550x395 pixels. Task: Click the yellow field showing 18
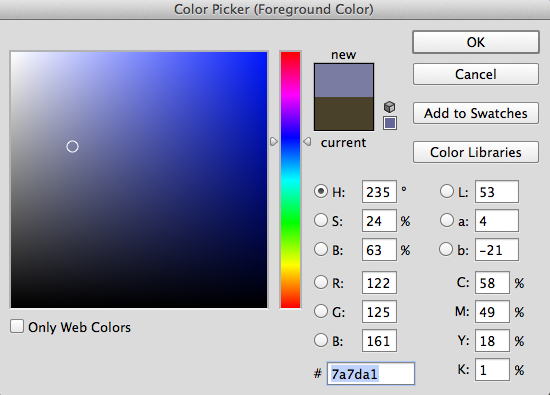point(492,341)
